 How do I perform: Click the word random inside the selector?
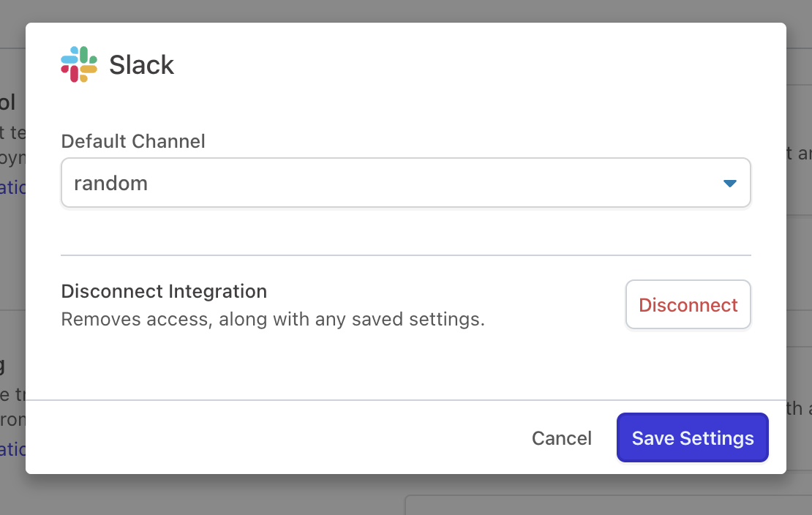point(110,183)
